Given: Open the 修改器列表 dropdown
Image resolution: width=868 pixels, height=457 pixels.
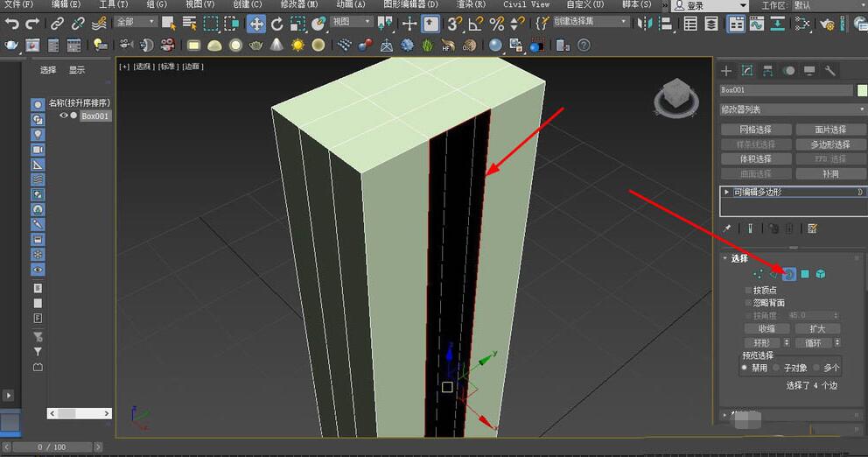Looking at the screenshot, I should click(x=792, y=109).
